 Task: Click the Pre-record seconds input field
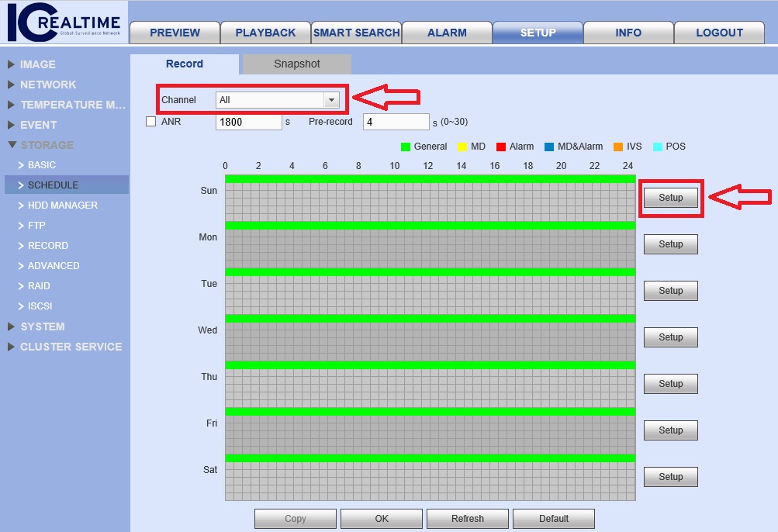tap(396, 122)
